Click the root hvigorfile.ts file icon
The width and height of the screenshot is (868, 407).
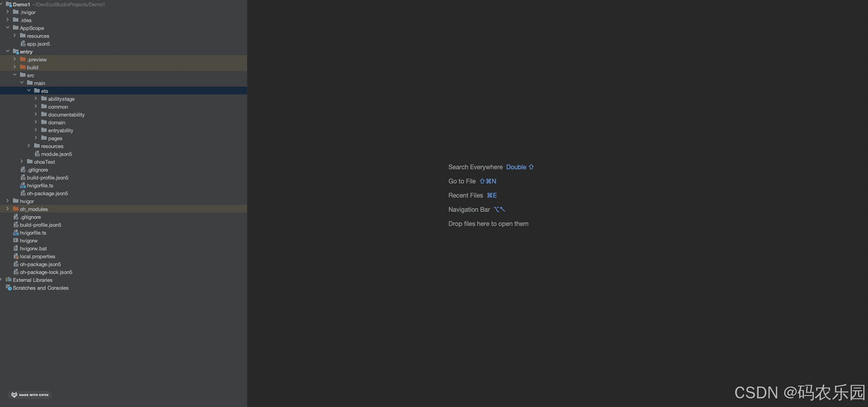click(16, 232)
